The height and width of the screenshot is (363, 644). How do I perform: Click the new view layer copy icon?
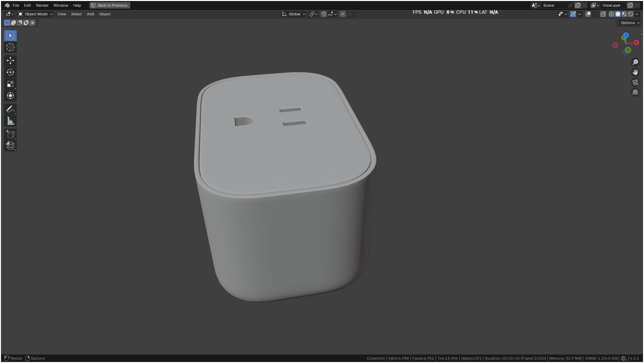pos(630,5)
